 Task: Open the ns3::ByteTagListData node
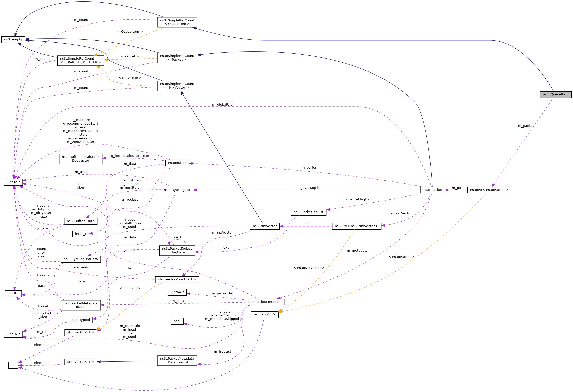(81, 259)
